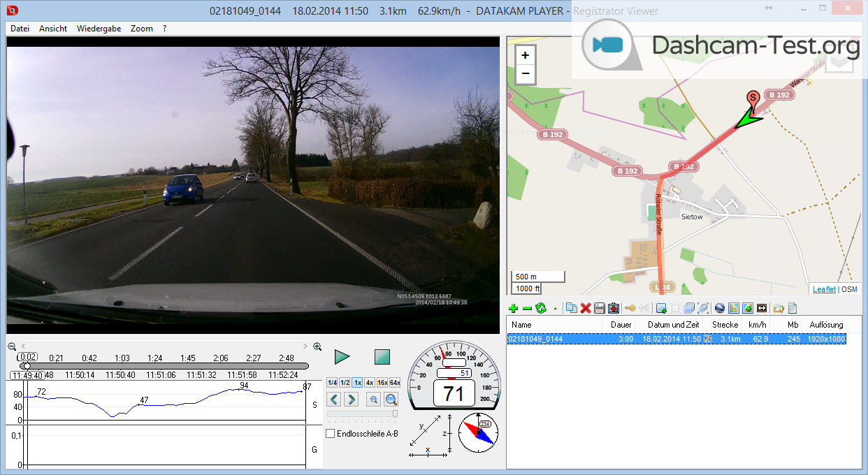Viewport: 868px width, 475px height.
Task: Set playback speed to 64x
Action: coord(395,383)
